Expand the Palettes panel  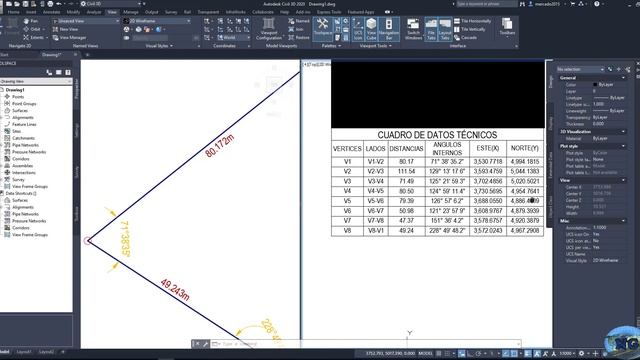tap(331, 46)
